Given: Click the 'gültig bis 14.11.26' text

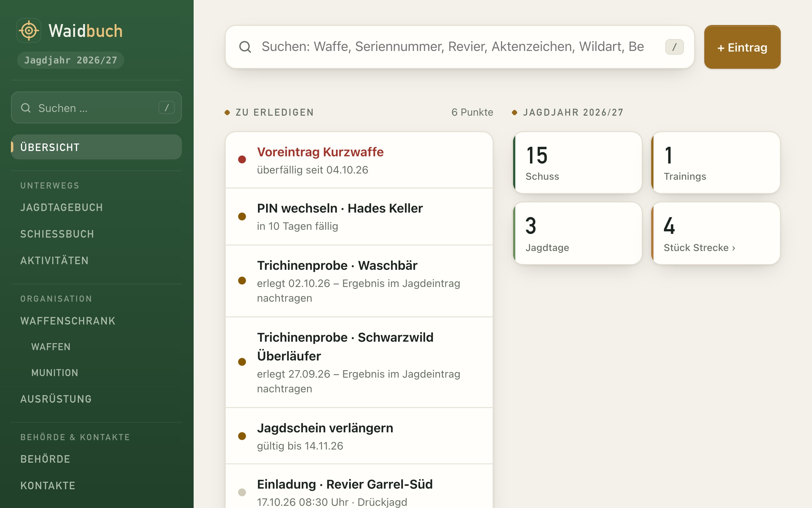Looking at the screenshot, I should pyautogui.click(x=300, y=446).
